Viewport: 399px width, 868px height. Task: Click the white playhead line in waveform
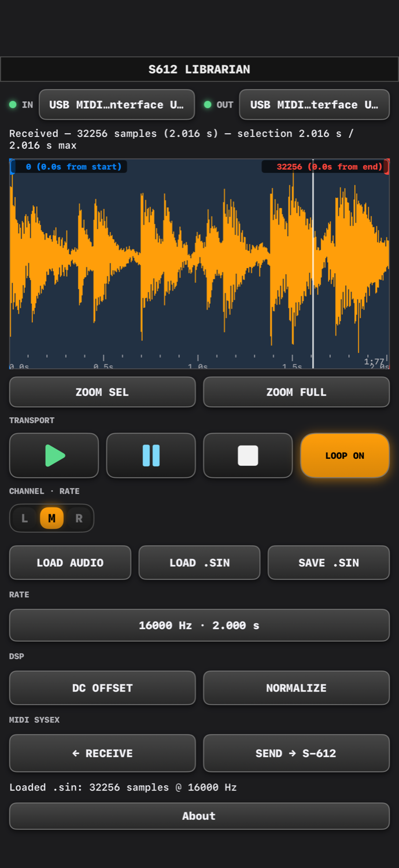pyautogui.click(x=313, y=263)
